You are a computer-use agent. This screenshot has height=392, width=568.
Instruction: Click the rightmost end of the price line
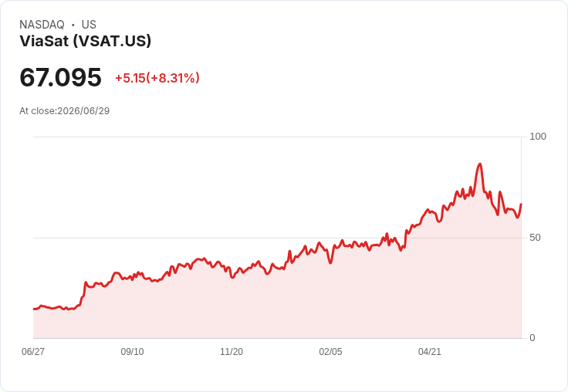[521, 204]
